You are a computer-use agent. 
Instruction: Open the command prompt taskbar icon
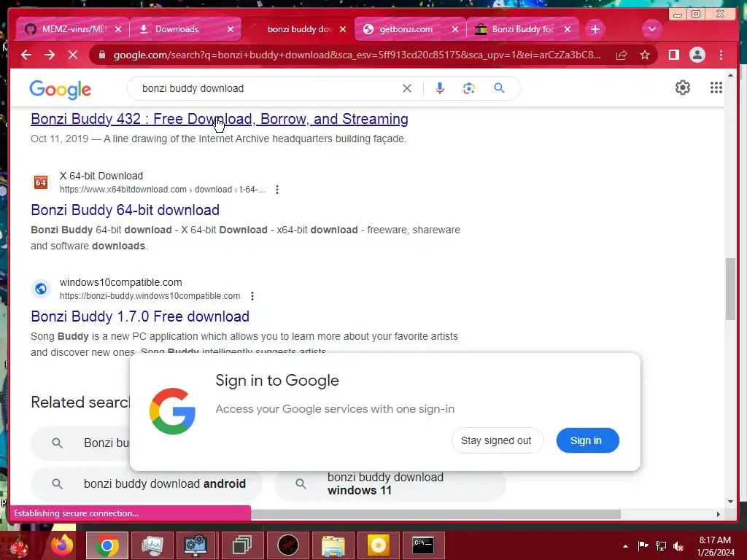(423, 545)
